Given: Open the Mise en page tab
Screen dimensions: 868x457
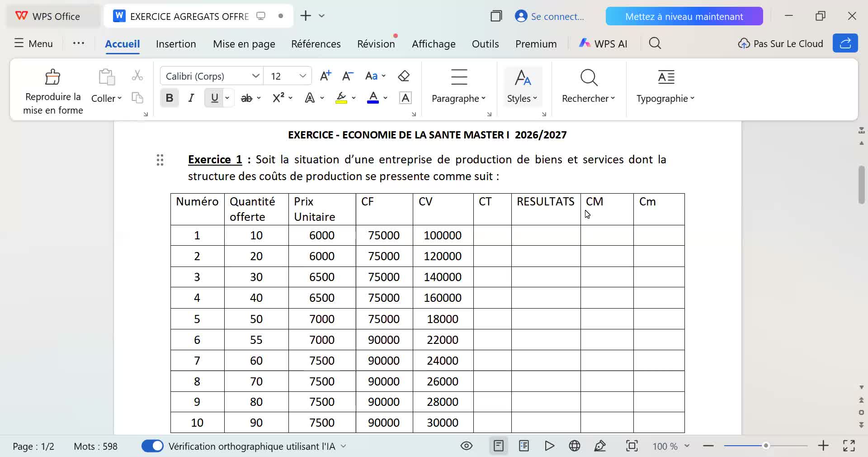Looking at the screenshot, I should click(x=244, y=44).
